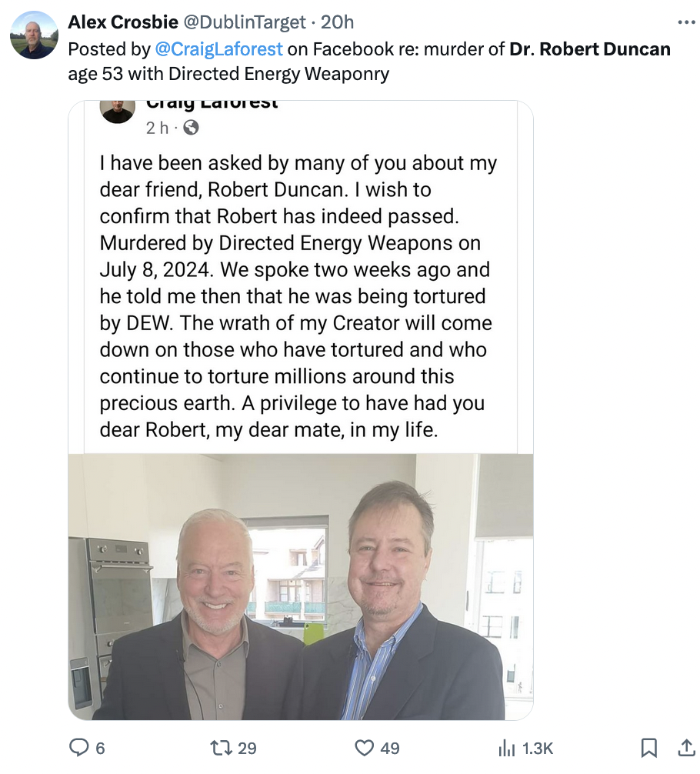700x774 pixels.
Task: Click the 6 replies count
Action: pyautogui.click(x=99, y=747)
